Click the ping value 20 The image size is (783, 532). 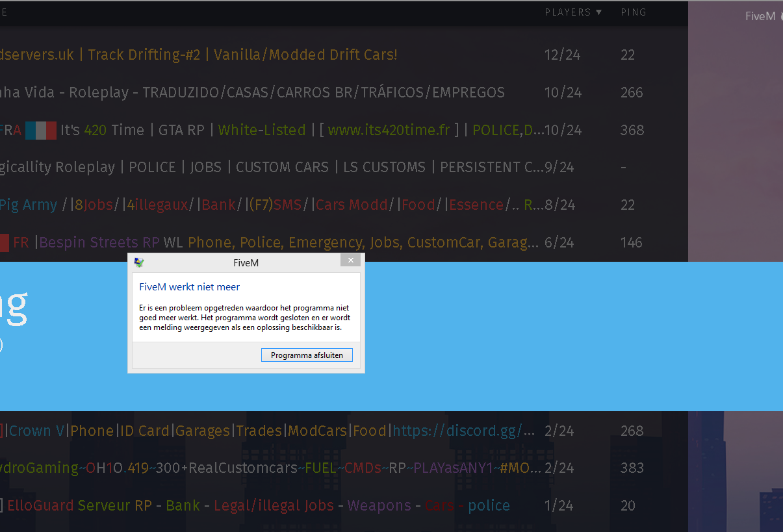tap(628, 505)
